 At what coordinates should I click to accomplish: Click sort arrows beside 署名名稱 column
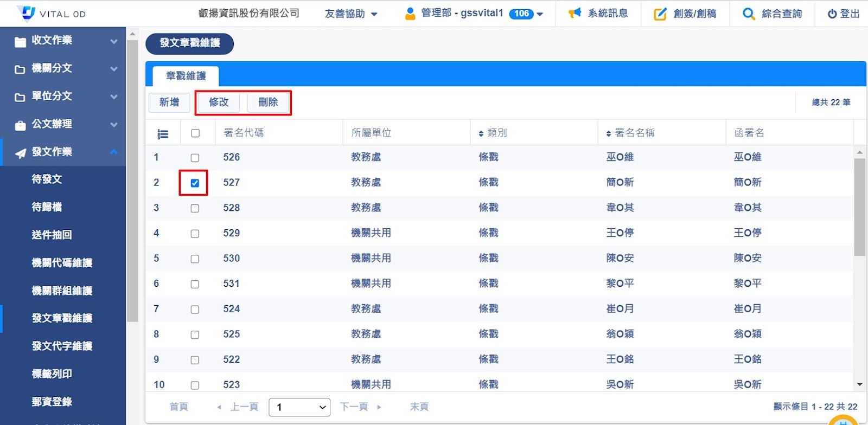pos(609,134)
